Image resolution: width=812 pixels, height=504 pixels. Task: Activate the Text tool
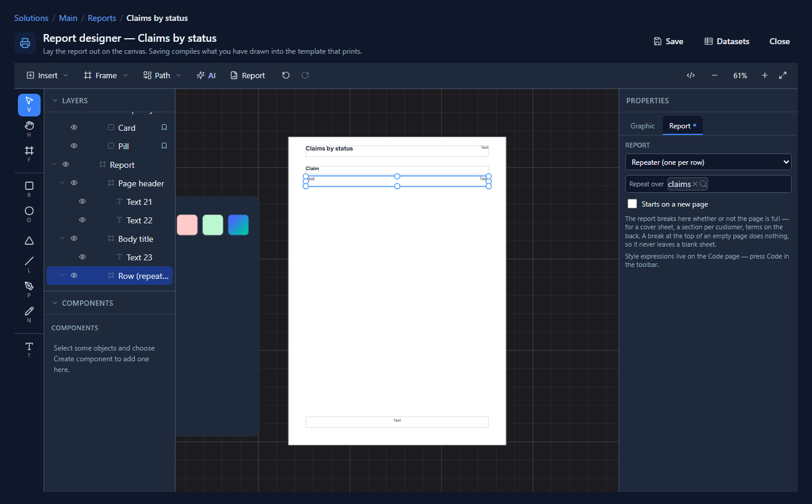pos(29,349)
